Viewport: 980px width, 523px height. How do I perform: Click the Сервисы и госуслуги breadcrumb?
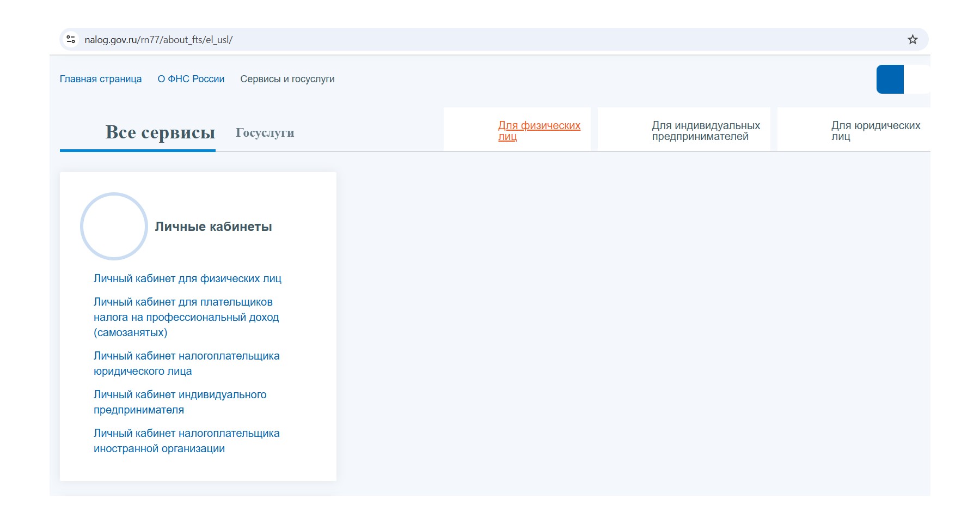(x=287, y=79)
